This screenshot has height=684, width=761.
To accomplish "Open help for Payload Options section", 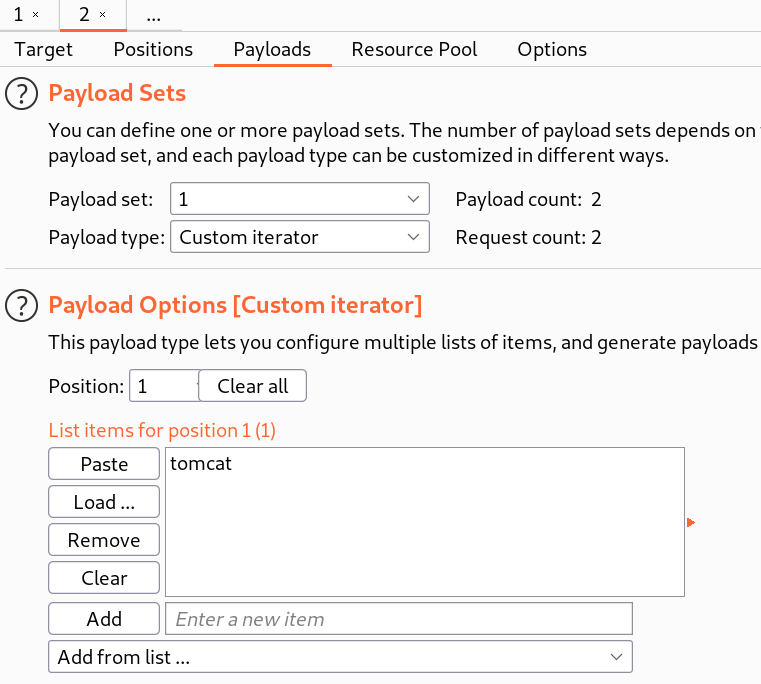I will [20, 305].
